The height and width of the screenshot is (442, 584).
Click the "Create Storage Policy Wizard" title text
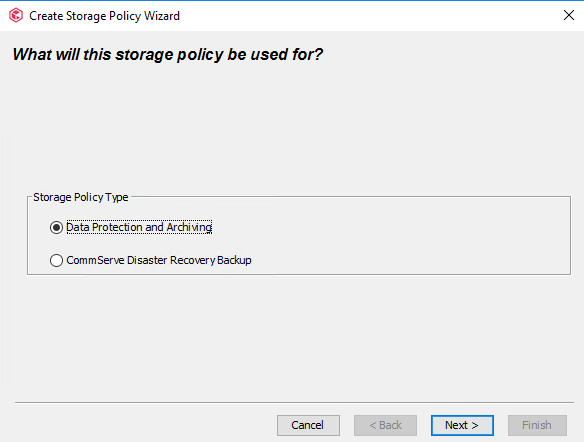pos(104,16)
